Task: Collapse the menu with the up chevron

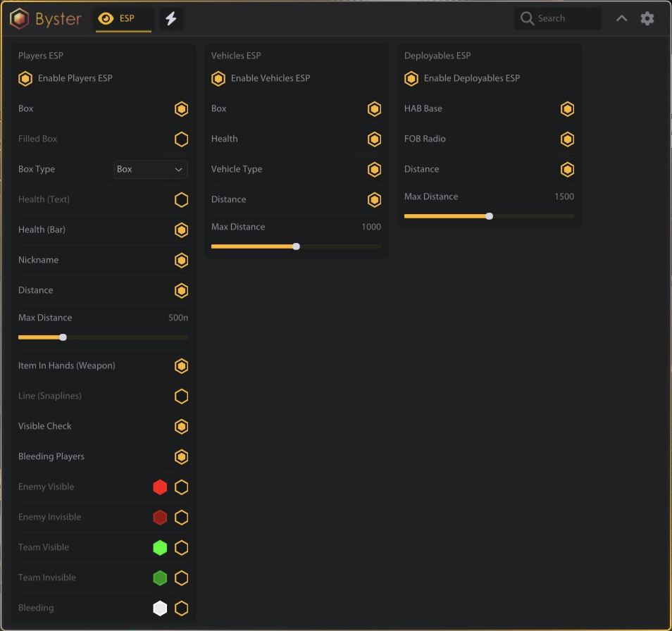Action: pos(621,19)
